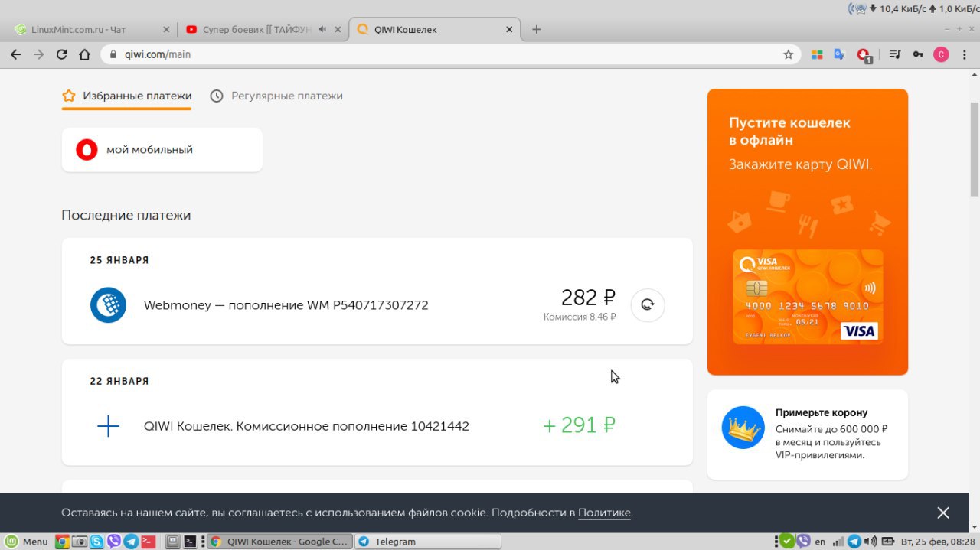The image size is (980, 550).
Task: Open Chrome three-dot menu
Action: click(x=964, y=54)
